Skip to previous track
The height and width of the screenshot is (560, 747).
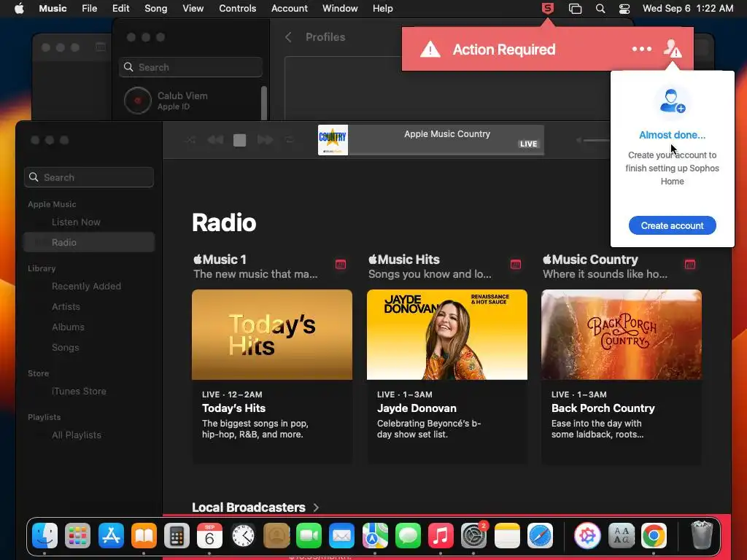[x=215, y=140]
